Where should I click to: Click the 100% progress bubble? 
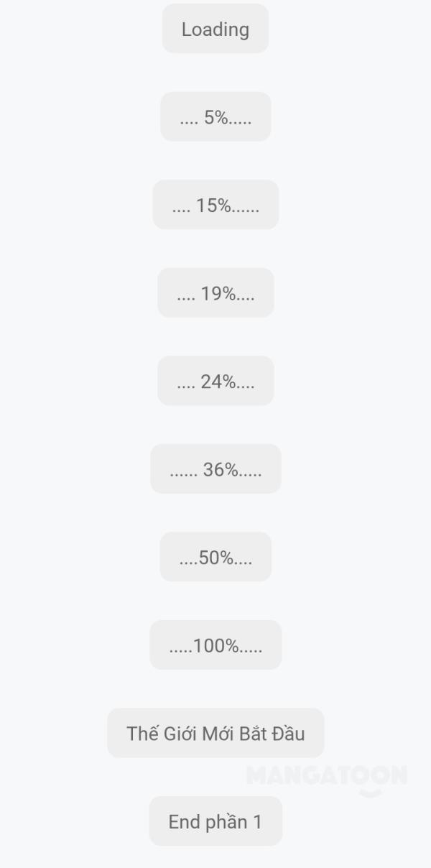pos(215,645)
